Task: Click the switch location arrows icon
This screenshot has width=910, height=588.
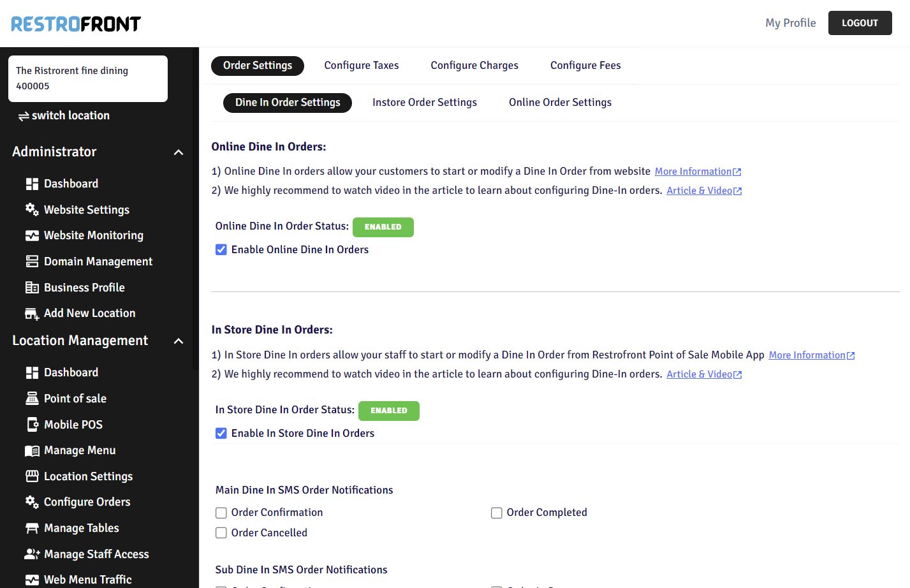Action: [x=24, y=116]
